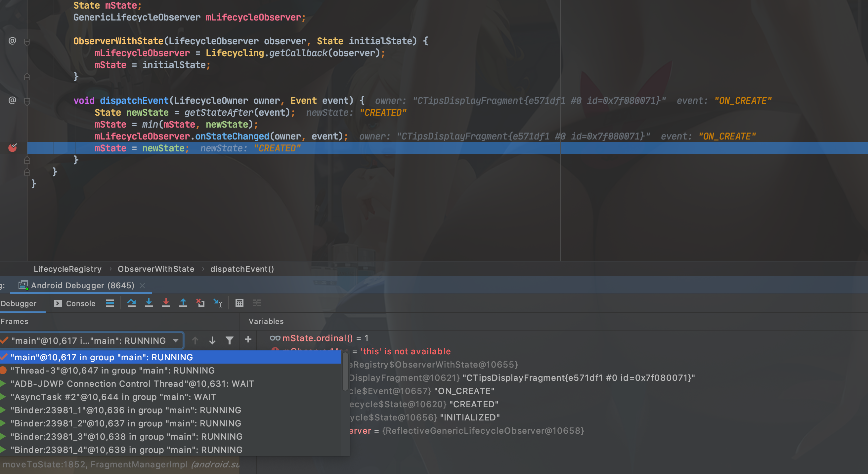This screenshot has height=474, width=868.
Task: Click the ObserverWithState breadcrumb
Action: (156, 269)
